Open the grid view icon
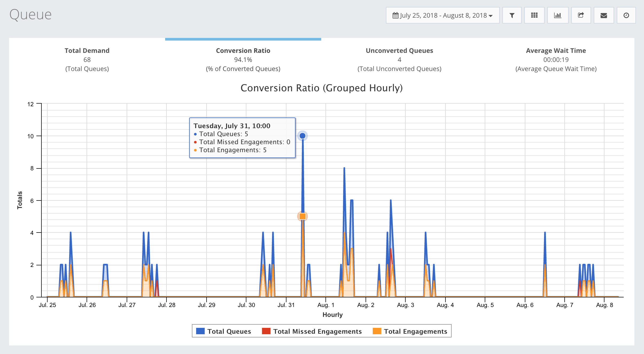 (534, 15)
